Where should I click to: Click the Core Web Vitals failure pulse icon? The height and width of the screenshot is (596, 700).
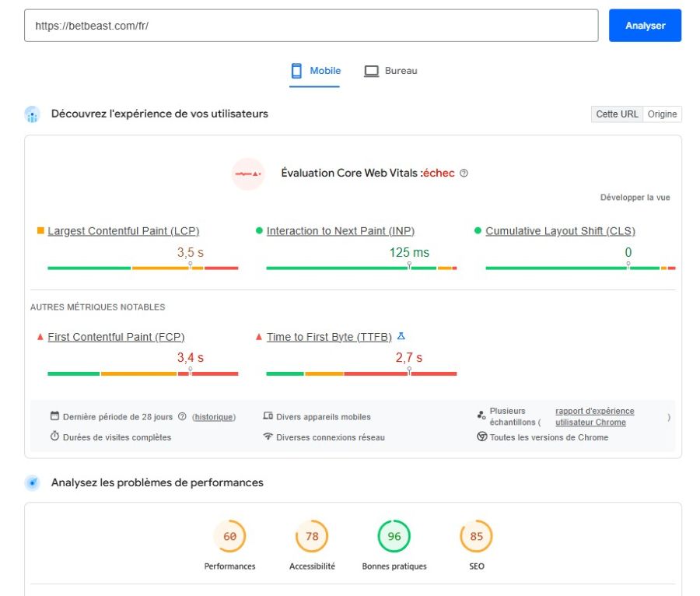(x=248, y=174)
